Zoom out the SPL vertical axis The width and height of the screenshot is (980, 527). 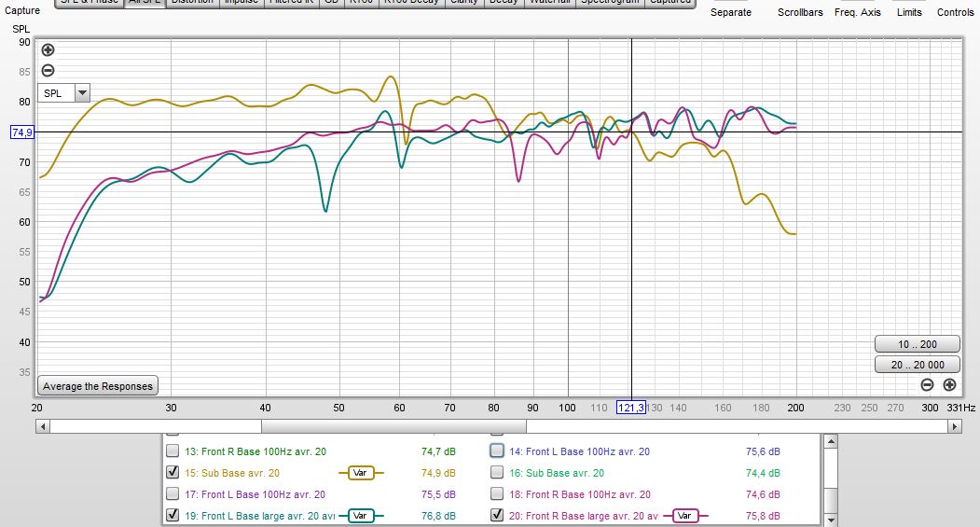point(48,71)
